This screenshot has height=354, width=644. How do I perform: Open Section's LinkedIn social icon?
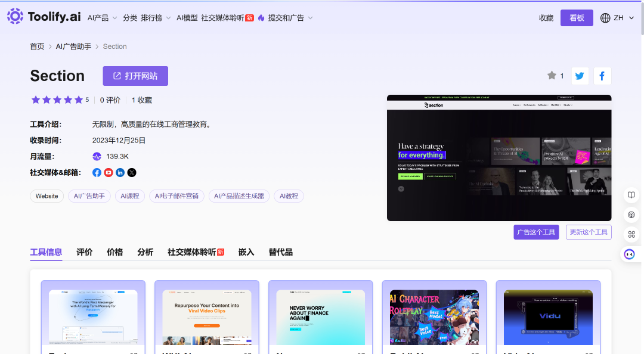[x=120, y=172]
